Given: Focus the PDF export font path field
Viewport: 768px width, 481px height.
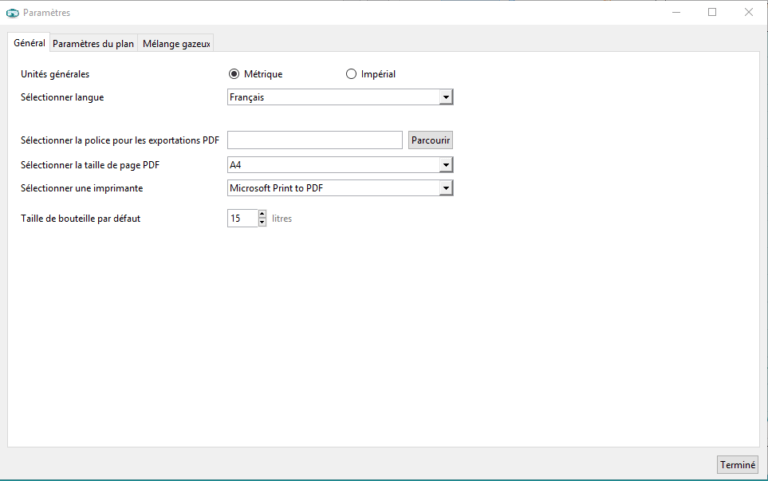Looking at the screenshot, I should click(x=315, y=140).
